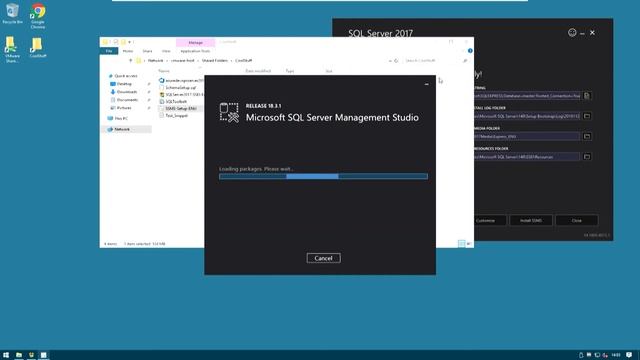
Task: Click CoolStuff in the address breadcrumb
Action: tap(244, 60)
